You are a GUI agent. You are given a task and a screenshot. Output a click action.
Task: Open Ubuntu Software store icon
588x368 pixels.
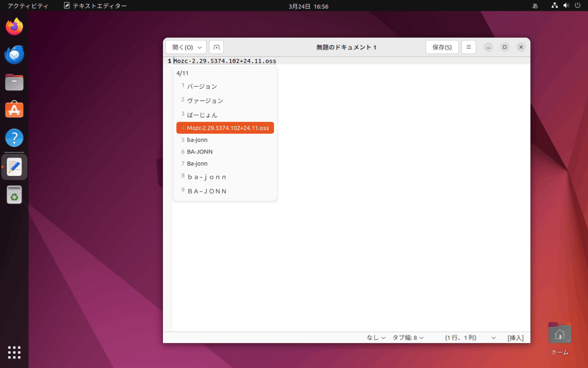(14, 110)
